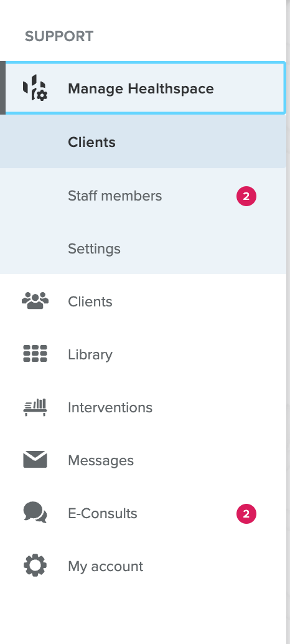Click the Staff members notification badge
This screenshot has height=644, width=290.
coord(246,196)
